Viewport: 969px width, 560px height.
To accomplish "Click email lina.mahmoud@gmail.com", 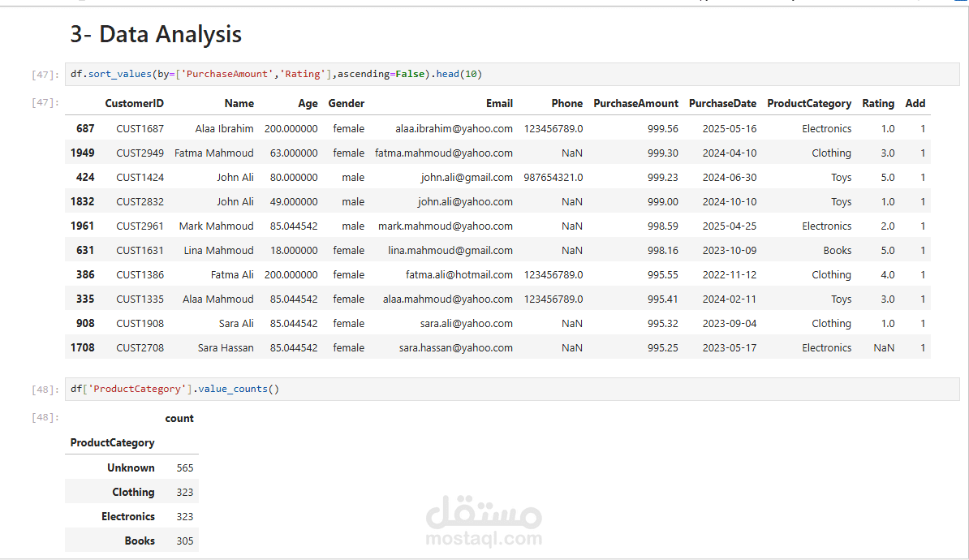I will [x=450, y=250].
